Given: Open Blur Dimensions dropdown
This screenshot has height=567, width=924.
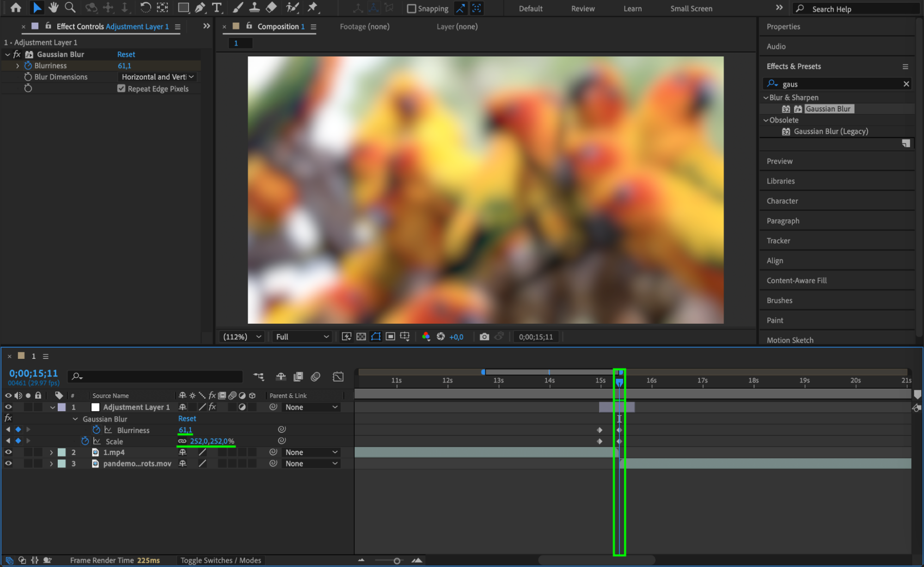Looking at the screenshot, I should pyautogui.click(x=157, y=77).
